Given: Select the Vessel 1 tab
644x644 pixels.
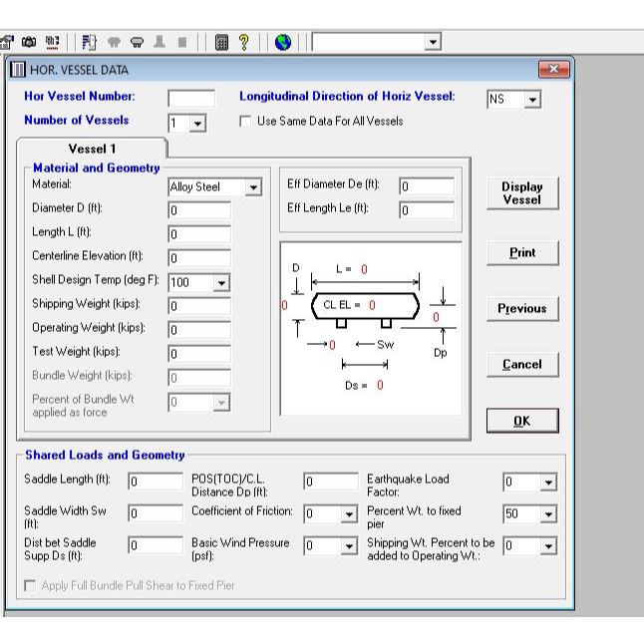Looking at the screenshot, I should point(90,149).
